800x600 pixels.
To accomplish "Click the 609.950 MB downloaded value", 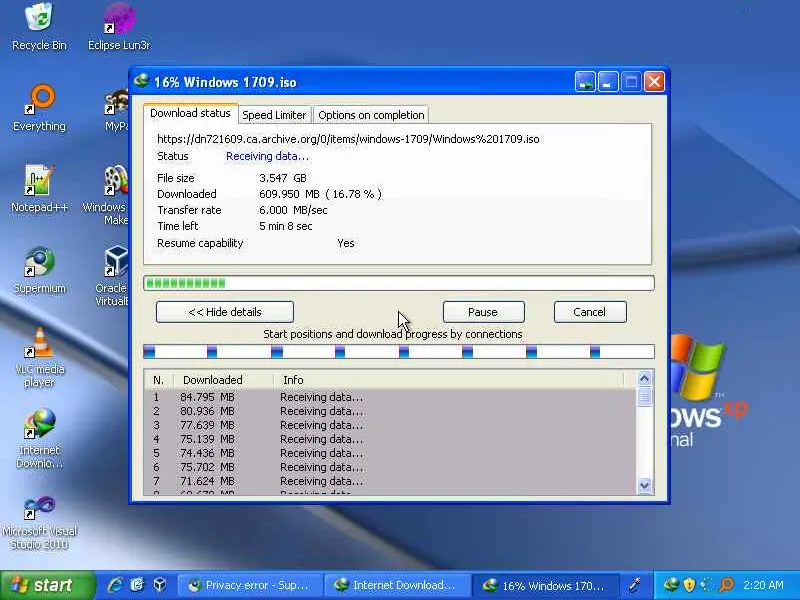I will pos(320,194).
